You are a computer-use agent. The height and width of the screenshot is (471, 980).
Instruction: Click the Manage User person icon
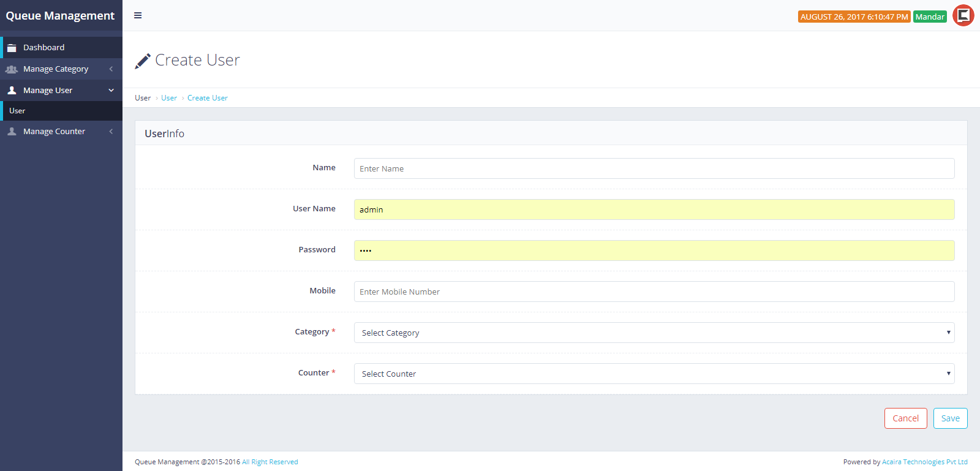coord(12,90)
